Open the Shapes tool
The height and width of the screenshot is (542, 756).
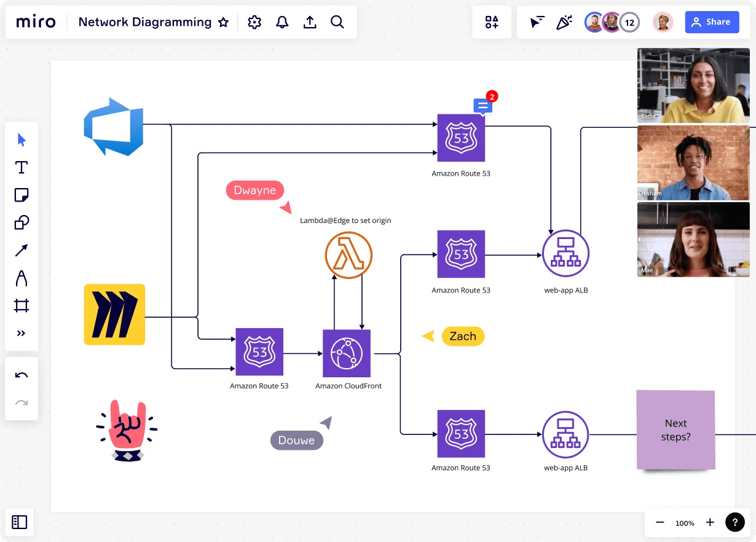point(22,222)
